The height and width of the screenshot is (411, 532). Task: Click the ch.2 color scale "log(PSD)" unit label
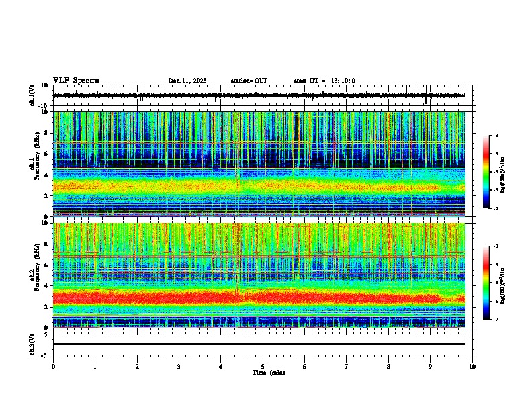pos(503,285)
